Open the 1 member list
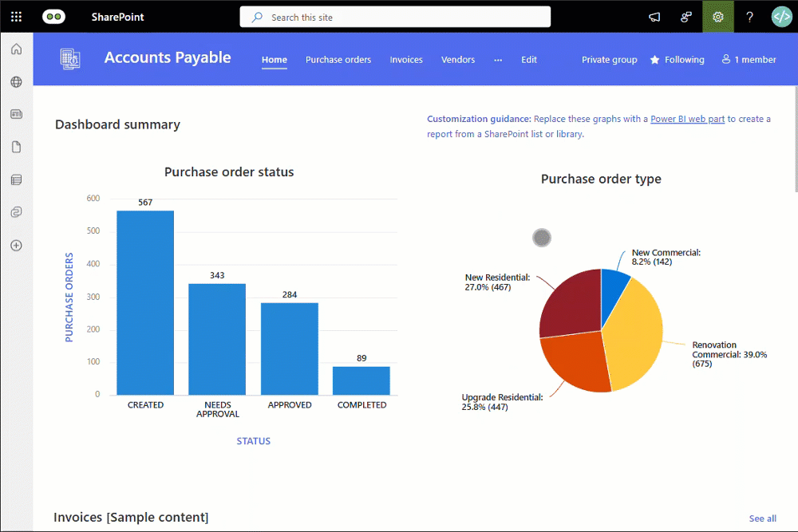 point(749,60)
